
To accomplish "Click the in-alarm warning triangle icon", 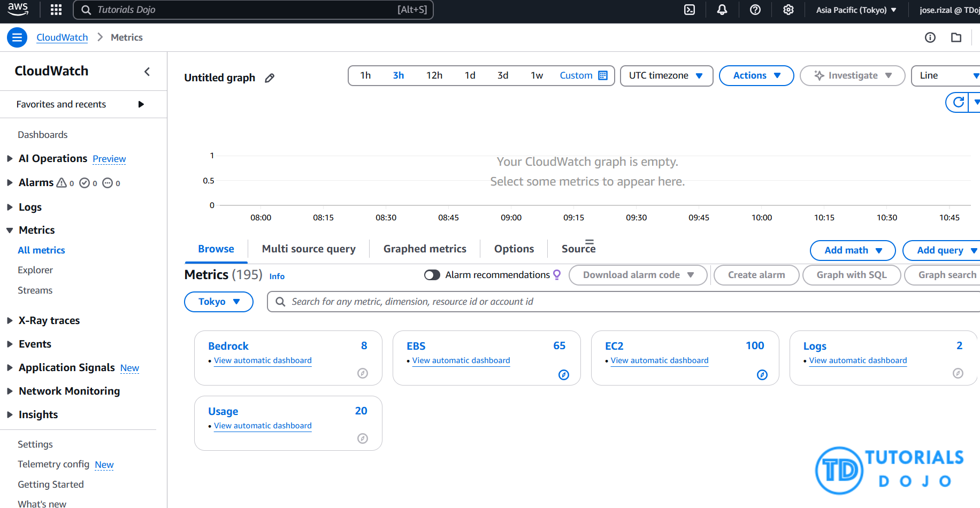I will point(62,183).
